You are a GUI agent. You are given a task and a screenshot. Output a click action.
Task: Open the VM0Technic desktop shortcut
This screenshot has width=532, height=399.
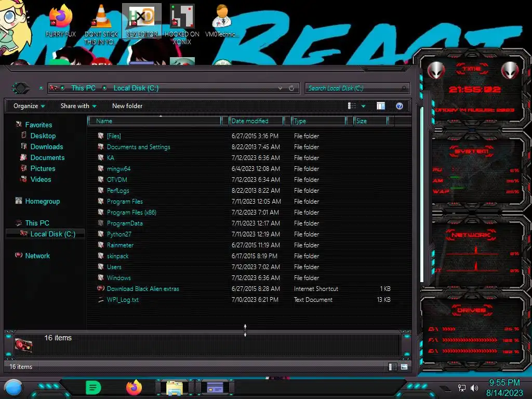click(x=222, y=21)
